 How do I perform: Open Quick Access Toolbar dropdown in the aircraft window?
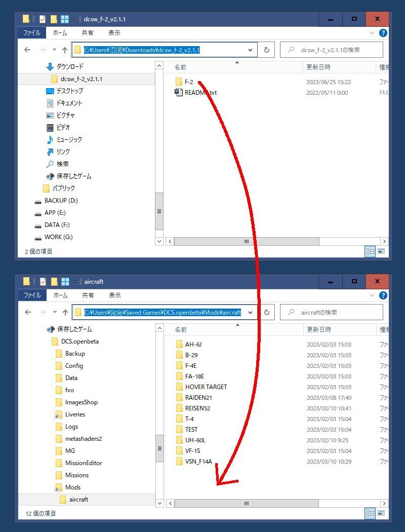click(x=74, y=282)
